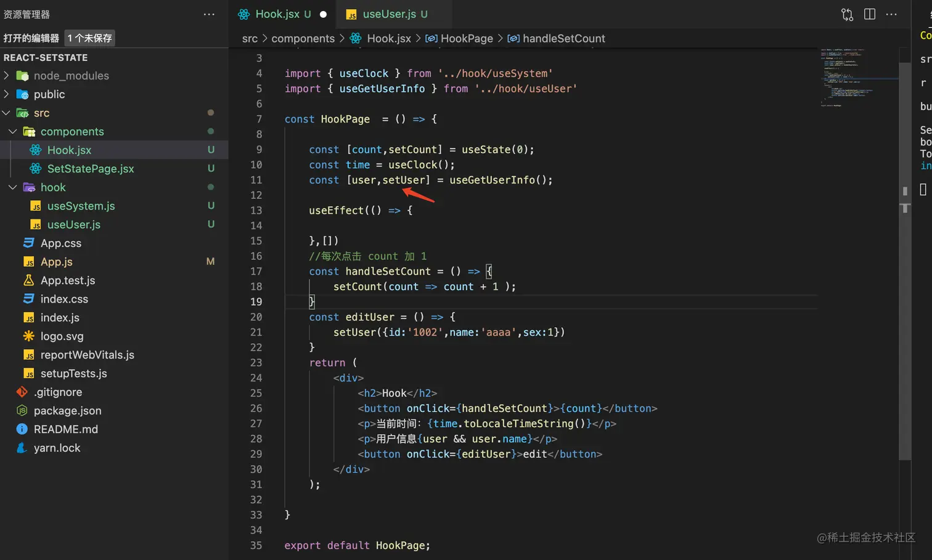
Task: Open index.js in the explorer
Action: (114, 317)
